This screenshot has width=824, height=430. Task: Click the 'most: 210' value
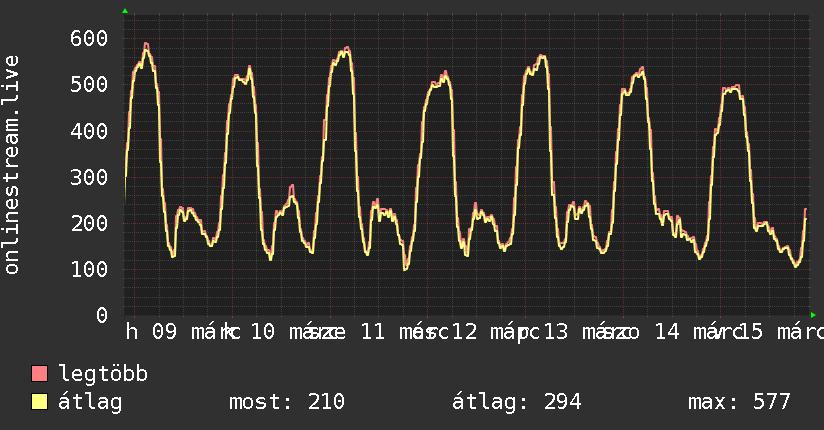coord(287,402)
